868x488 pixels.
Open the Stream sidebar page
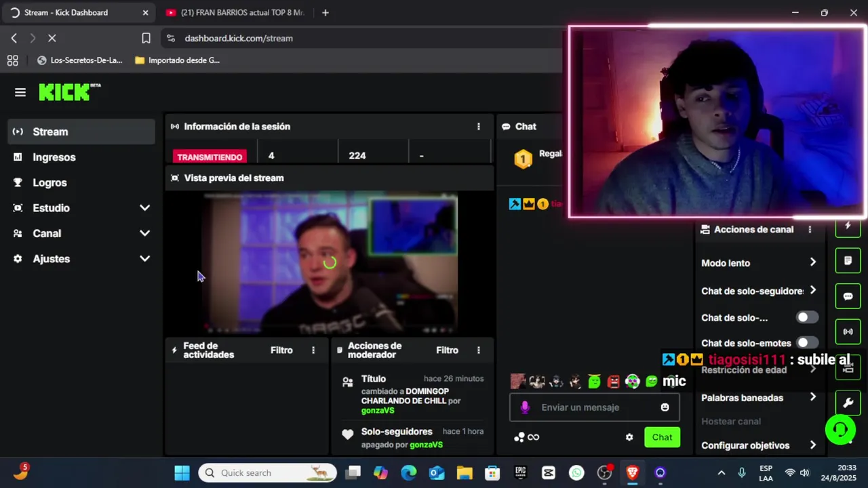81,131
